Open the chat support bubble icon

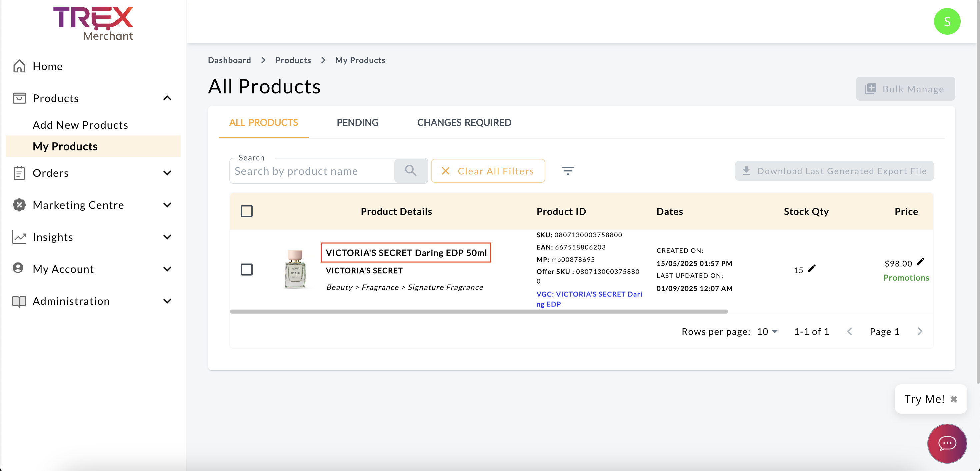[x=947, y=443]
